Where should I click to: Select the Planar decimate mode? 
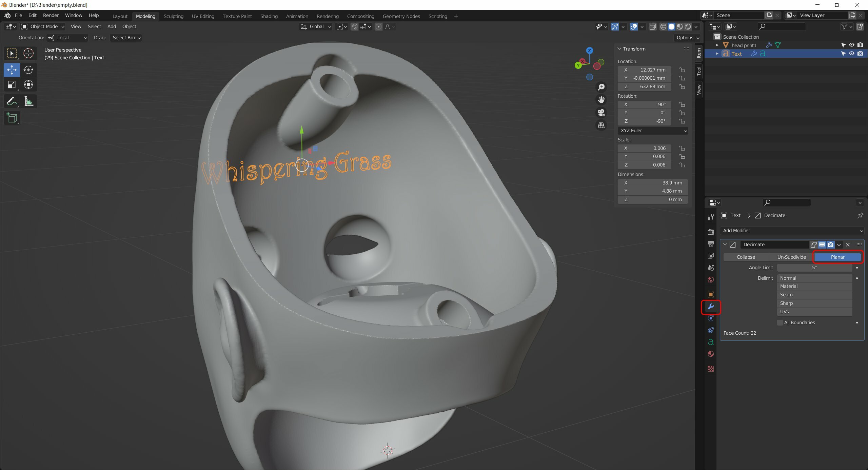click(x=837, y=257)
